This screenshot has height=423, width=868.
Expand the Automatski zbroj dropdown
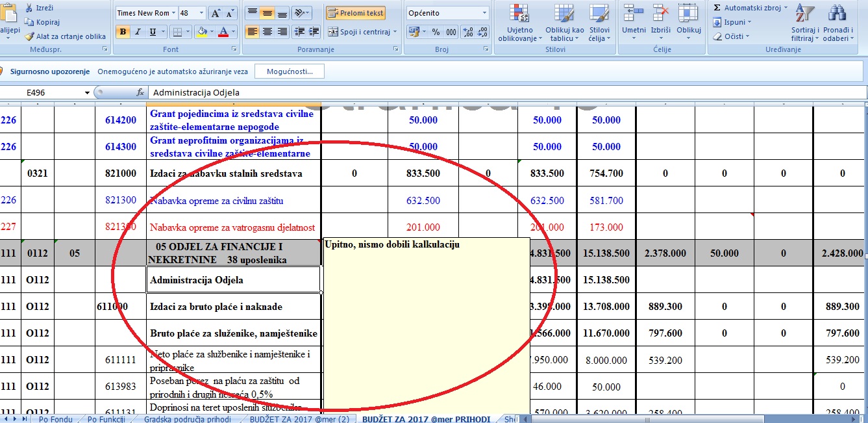click(x=786, y=8)
